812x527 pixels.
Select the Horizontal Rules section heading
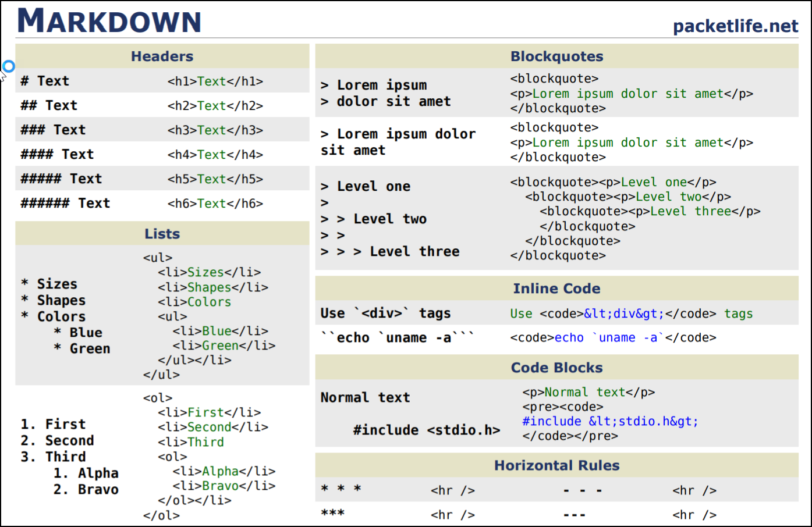pyautogui.click(x=556, y=465)
